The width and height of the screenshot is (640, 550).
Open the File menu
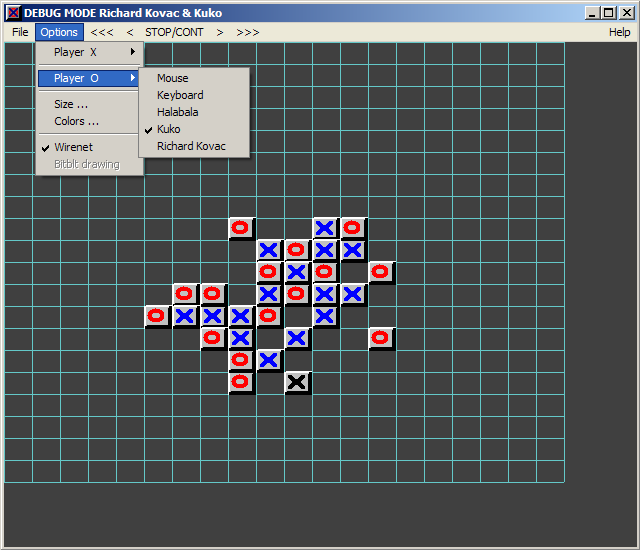[x=20, y=32]
